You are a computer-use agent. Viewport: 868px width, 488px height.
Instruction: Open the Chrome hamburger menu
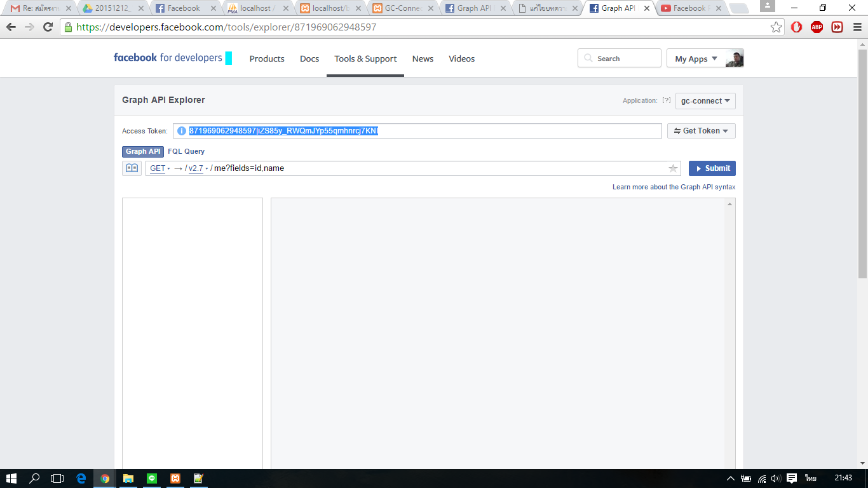(856, 27)
